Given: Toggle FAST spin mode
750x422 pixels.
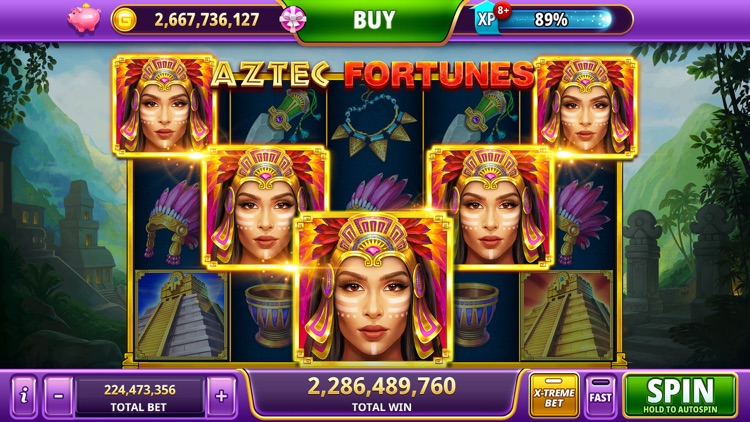Looking at the screenshot, I should pos(600,395).
